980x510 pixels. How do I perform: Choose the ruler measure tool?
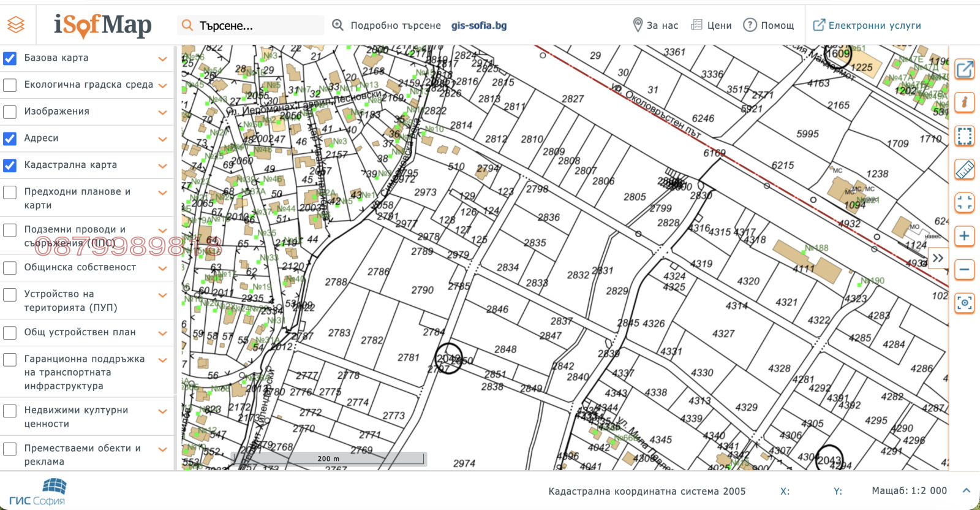point(965,169)
